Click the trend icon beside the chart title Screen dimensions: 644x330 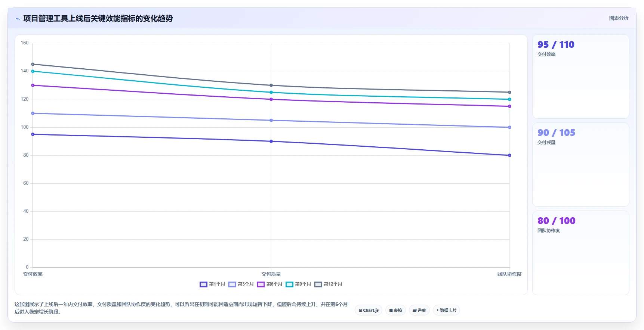pos(18,19)
